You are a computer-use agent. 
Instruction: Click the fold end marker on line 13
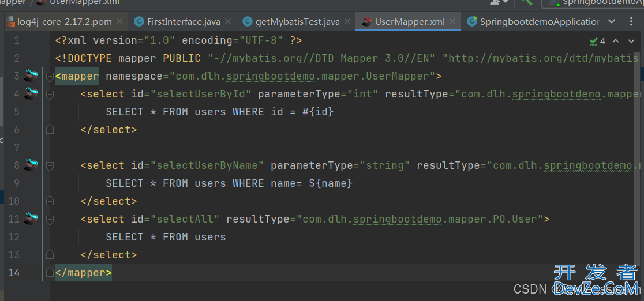[x=50, y=255]
